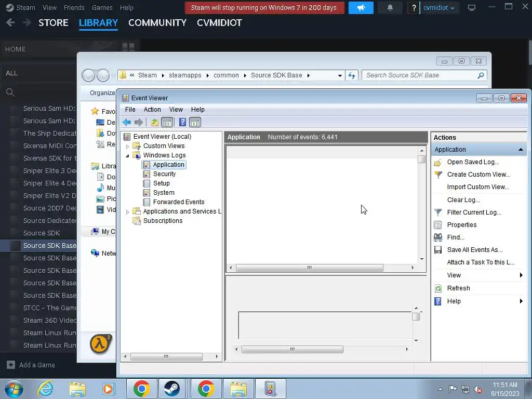Toggle the Show/Hide Action Pane icon

195,122
